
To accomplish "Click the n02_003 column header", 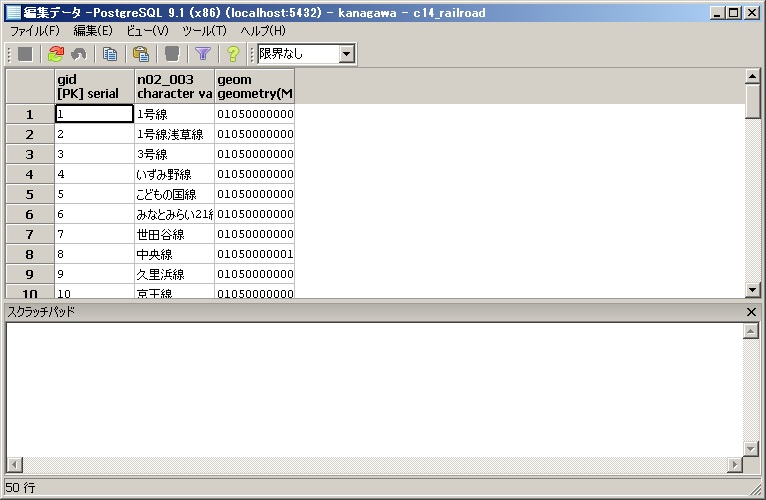I will (x=174, y=86).
